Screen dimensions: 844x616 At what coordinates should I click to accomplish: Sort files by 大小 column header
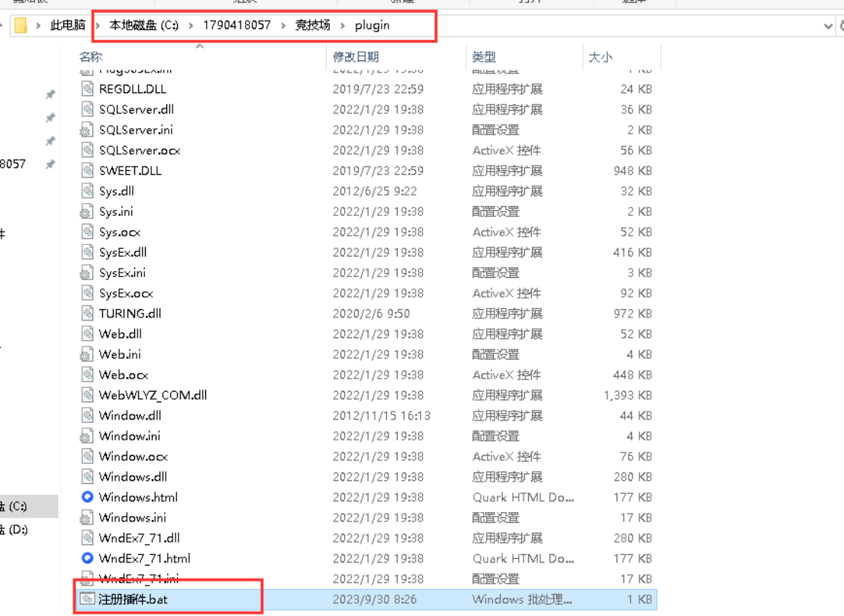pyautogui.click(x=601, y=56)
